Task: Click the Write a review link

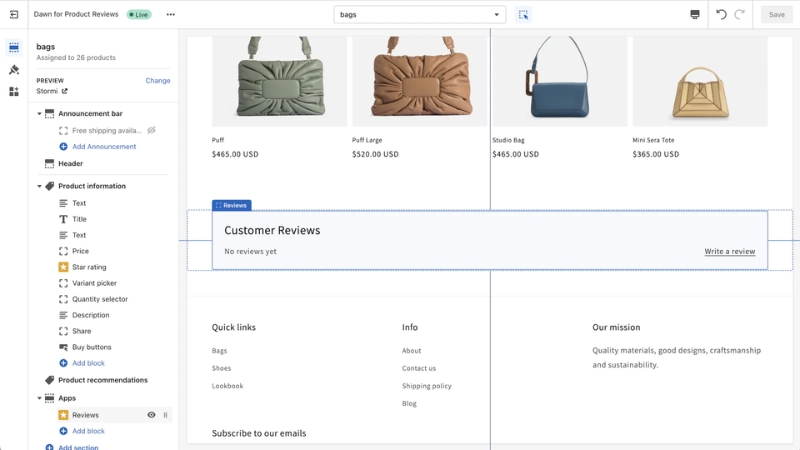Action: pos(730,251)
